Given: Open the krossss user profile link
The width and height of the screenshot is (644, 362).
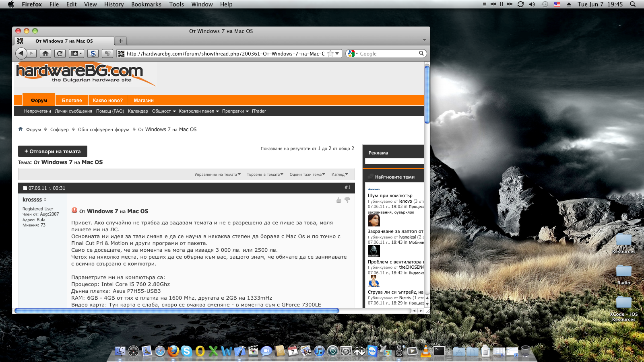Looking at the screenshot, I should (32, 200).
